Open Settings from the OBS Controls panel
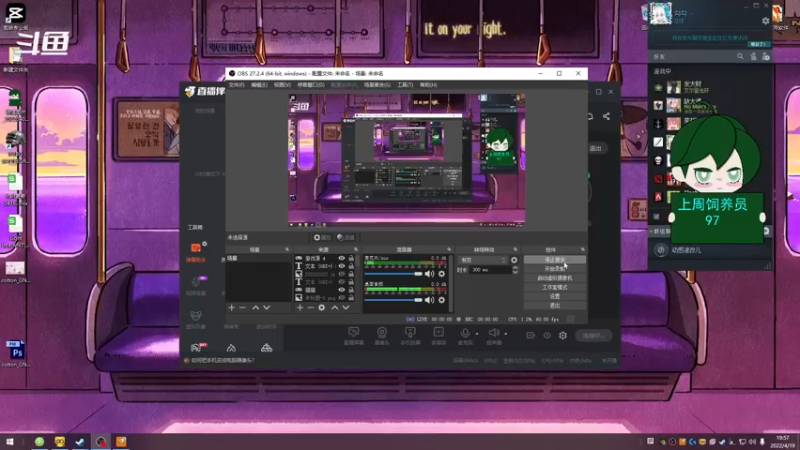The width and height of the screenshot is (800, 450). (555, 296)
